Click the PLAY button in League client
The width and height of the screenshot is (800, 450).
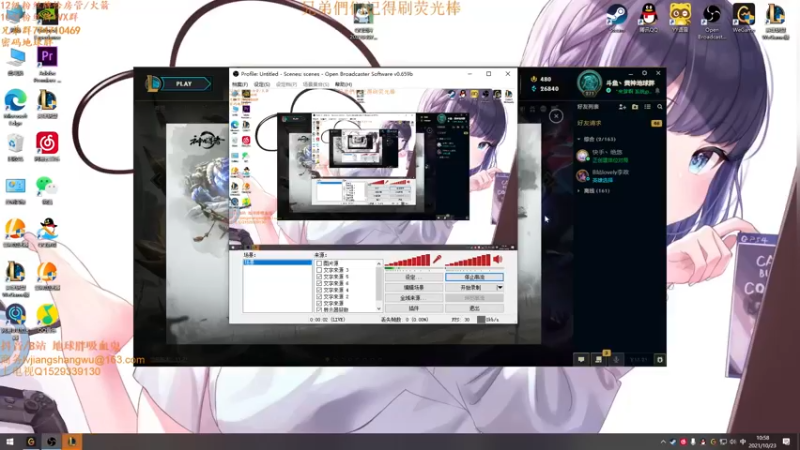(x=184, y=84)
